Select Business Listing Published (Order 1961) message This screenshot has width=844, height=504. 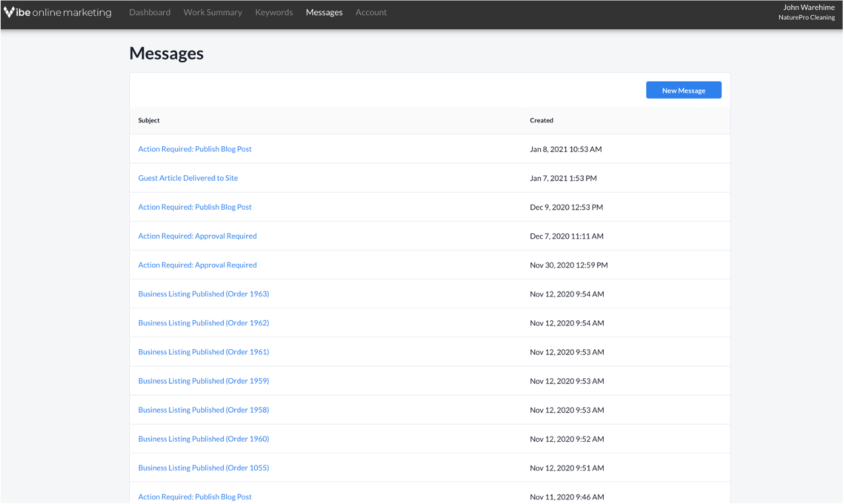[203, 352]
